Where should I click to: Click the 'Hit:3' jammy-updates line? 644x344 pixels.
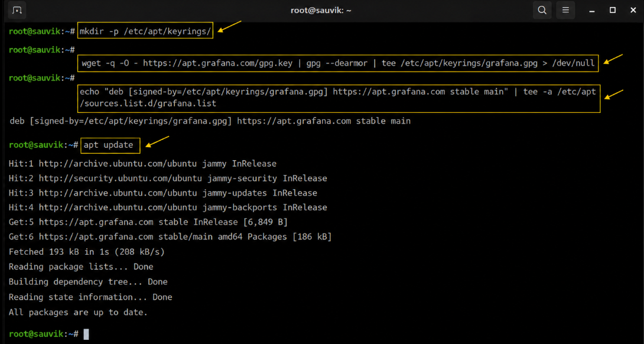[x=162, y=193]
